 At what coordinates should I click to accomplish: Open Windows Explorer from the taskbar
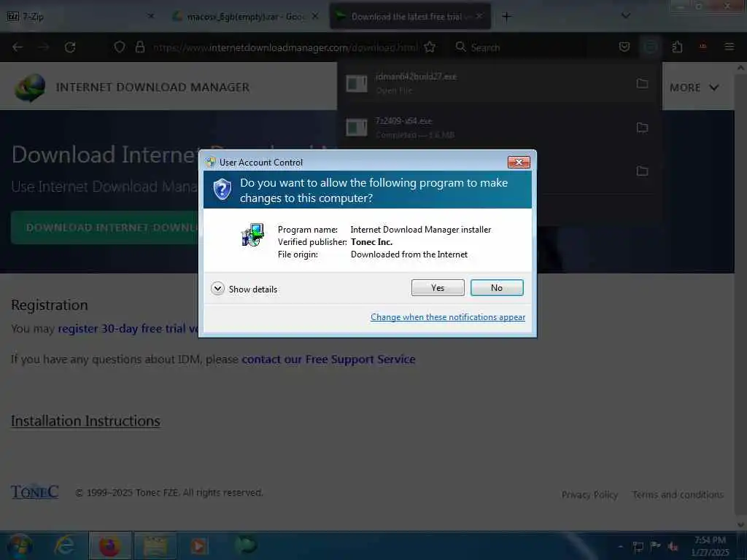click(155, 545)
